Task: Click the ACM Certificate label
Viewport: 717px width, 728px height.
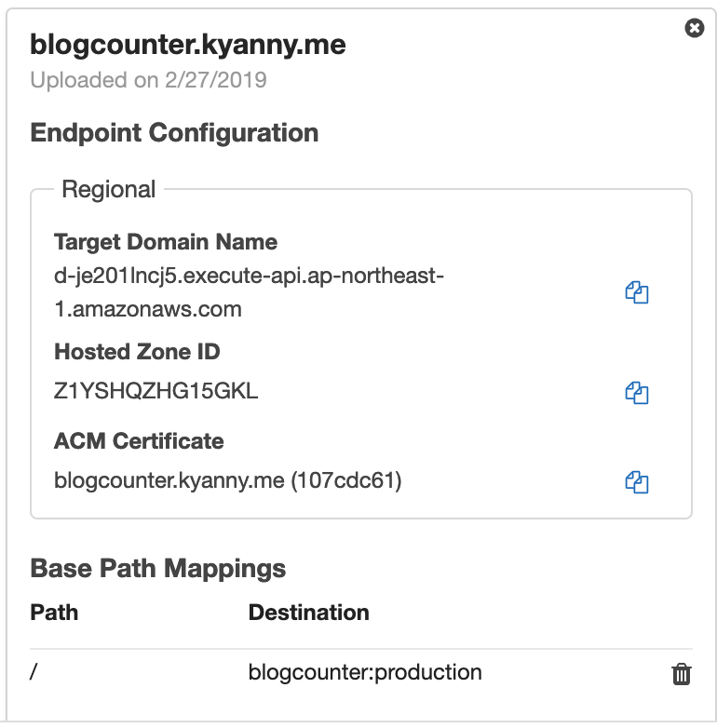Action: (x=139, y=440)
